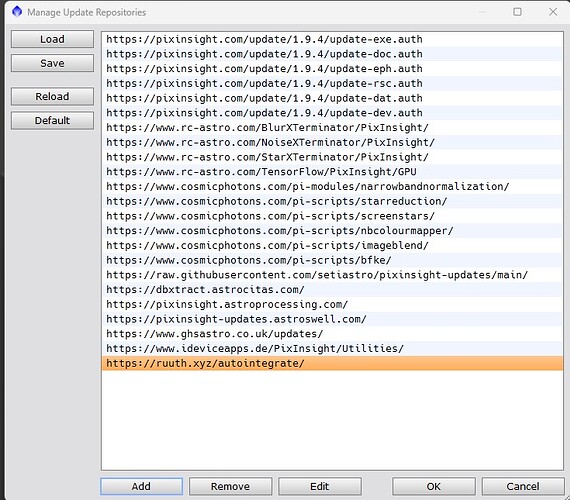Select the imageblend repository row

click(332, 245)
